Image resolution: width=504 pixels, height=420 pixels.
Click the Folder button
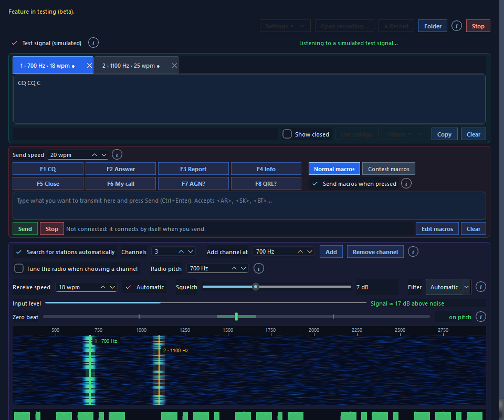tap(433, 26)
